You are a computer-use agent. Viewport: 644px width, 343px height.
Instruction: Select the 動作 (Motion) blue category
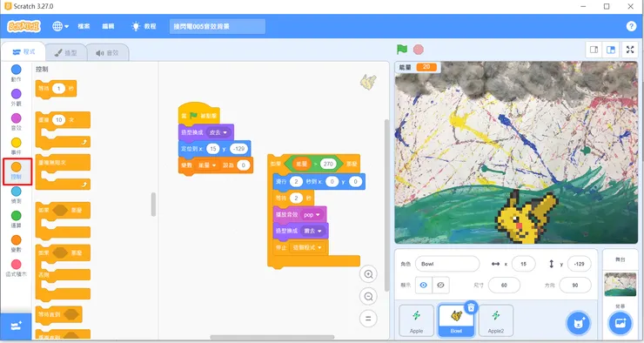coord(16,73)
